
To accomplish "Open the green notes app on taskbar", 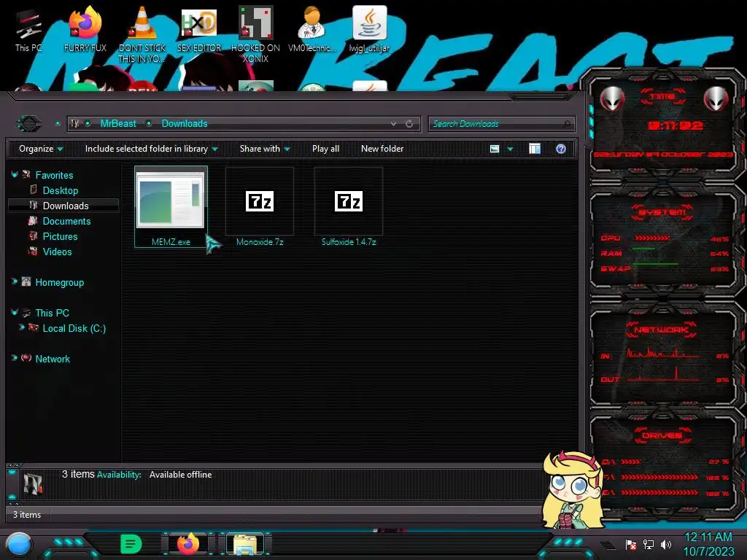I will (x=131, y=544).
